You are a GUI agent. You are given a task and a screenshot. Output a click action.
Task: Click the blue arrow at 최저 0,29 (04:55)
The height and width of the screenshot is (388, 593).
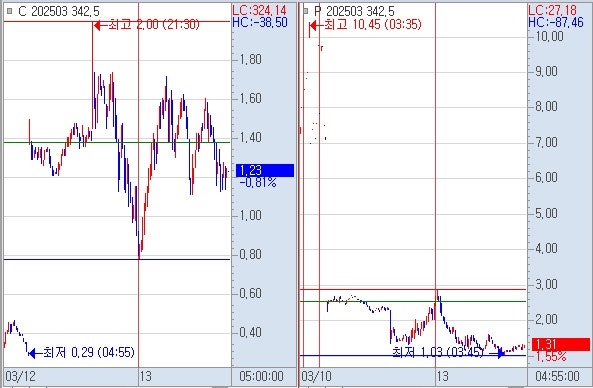point(33,353)
